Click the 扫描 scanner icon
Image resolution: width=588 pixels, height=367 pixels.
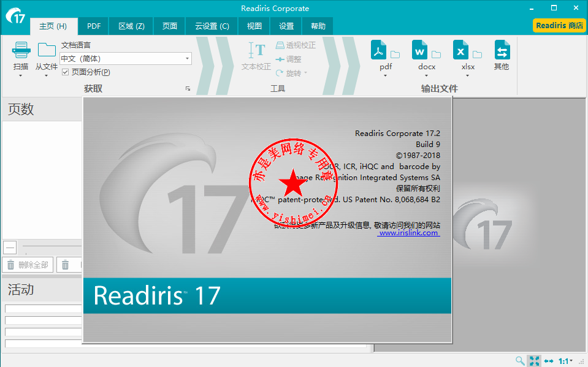[x=21, y=50]
